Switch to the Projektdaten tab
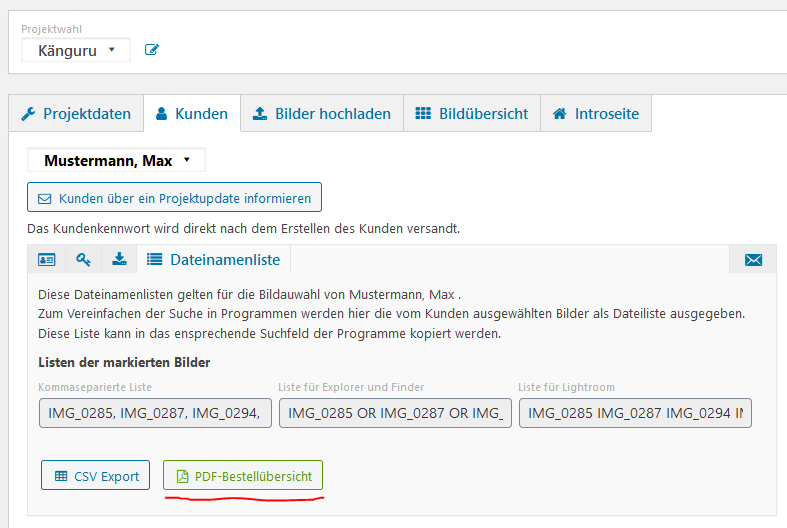The width and height of the screenshot is (787, 528). (x=76, y=114)
